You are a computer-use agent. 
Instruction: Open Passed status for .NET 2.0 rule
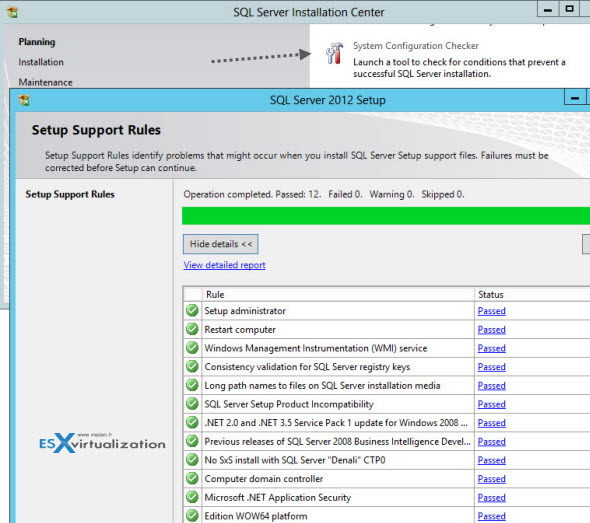[x=491, y=423]
